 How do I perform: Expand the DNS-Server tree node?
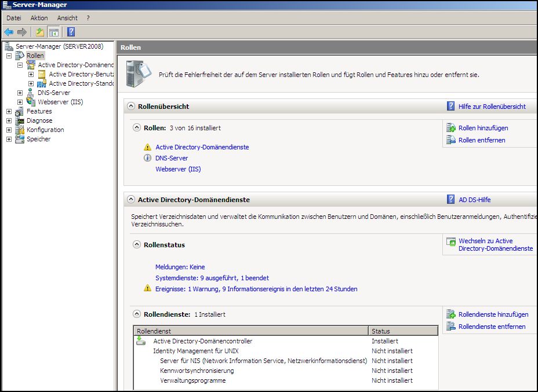20,93
